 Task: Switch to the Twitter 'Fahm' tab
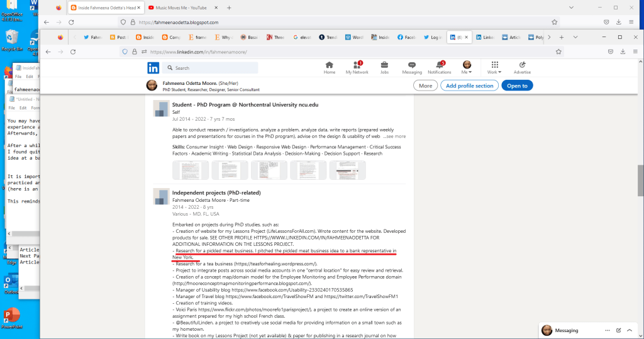[92, 37]
